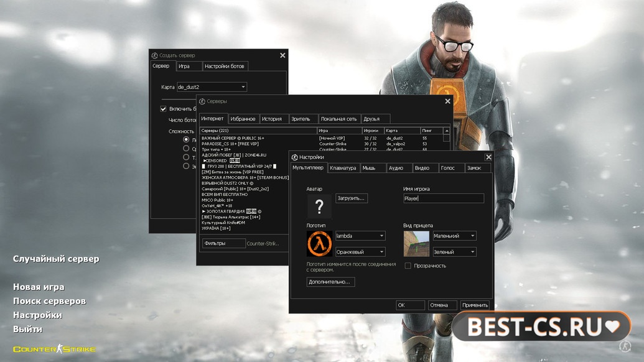
Task: Select the second Сложность radio button
Action: 186,148
